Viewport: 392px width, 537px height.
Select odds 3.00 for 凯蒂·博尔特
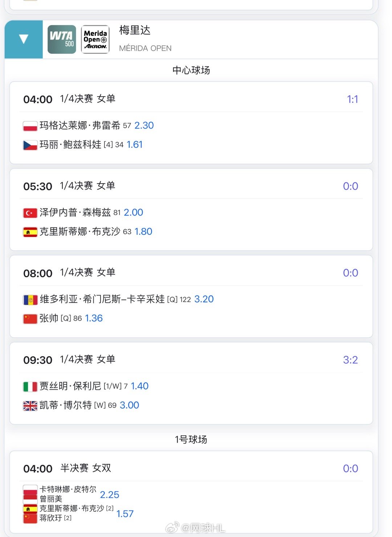coord(129,405)
